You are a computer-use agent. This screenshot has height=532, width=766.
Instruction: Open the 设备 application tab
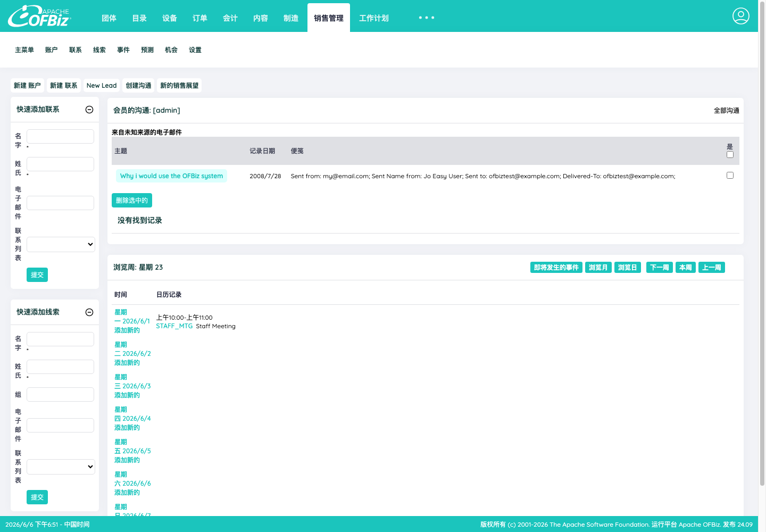pyautogui.click(x=170, y=18)
